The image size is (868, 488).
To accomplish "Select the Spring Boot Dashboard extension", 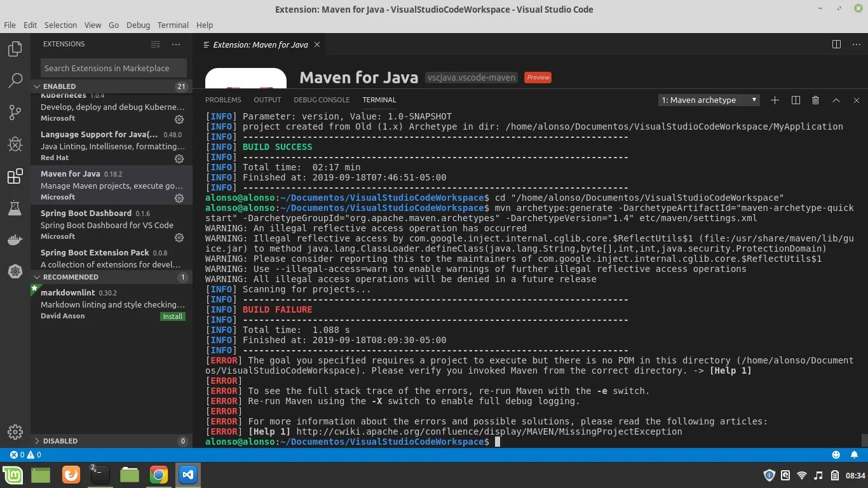I will coord(111,225).
